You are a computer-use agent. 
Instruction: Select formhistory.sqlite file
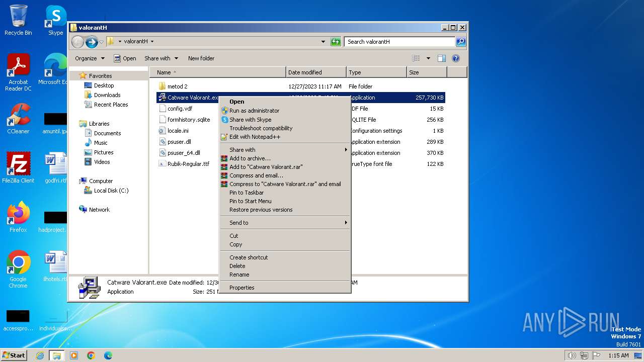tap(189, 120)
